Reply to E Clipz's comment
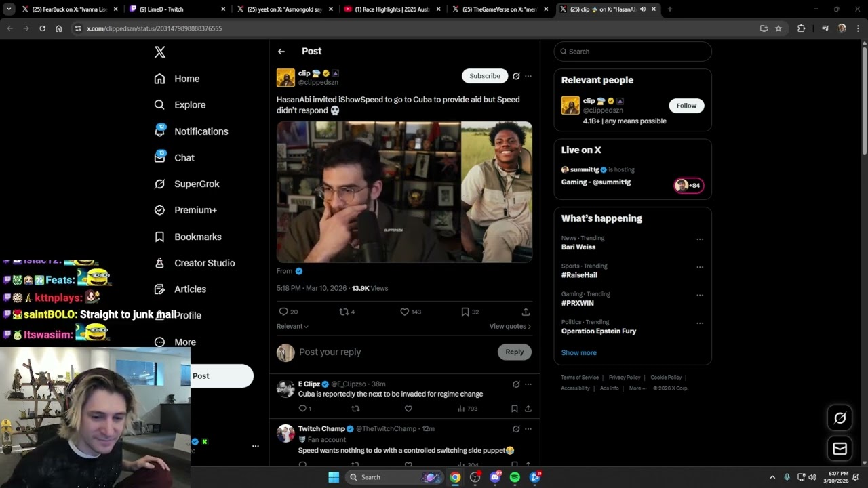 tap(304, 409)
